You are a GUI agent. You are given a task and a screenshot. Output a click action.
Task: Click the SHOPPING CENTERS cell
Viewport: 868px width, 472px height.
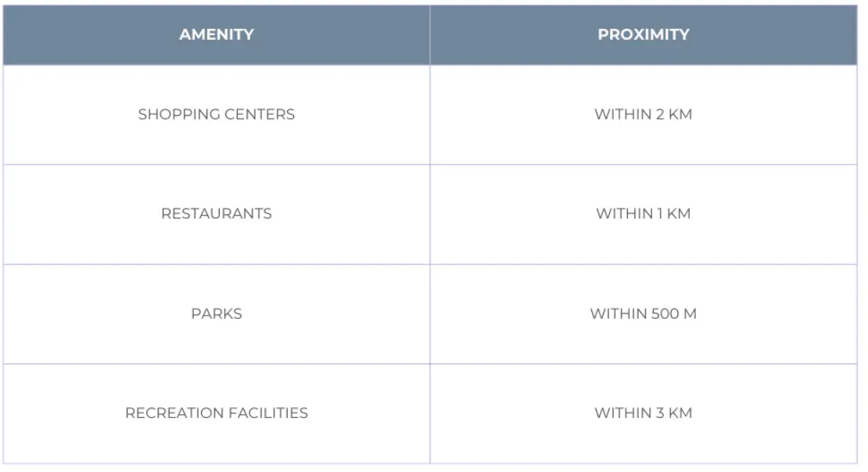click(x=217, y=114)
